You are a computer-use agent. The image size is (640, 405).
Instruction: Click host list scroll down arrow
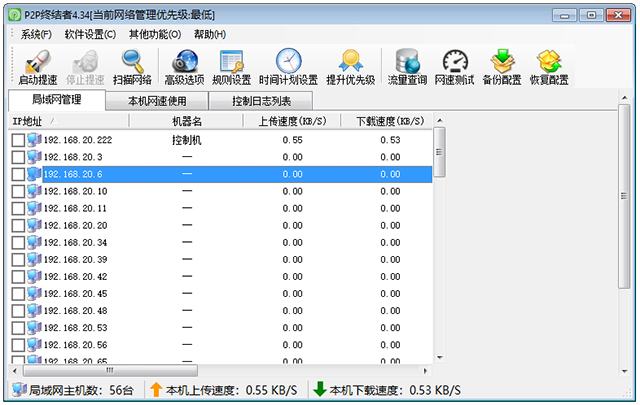point(440,358)
